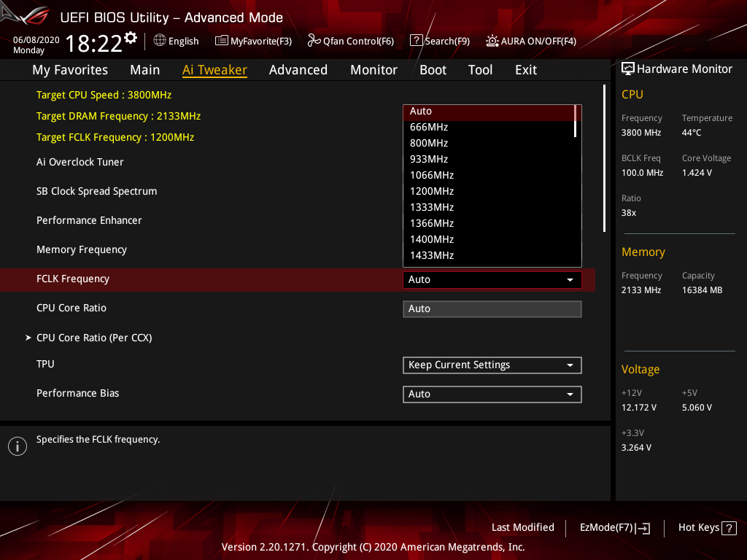Choose 1333MHz from the list
Screen dimensions: 747x560
click(489, 207)
